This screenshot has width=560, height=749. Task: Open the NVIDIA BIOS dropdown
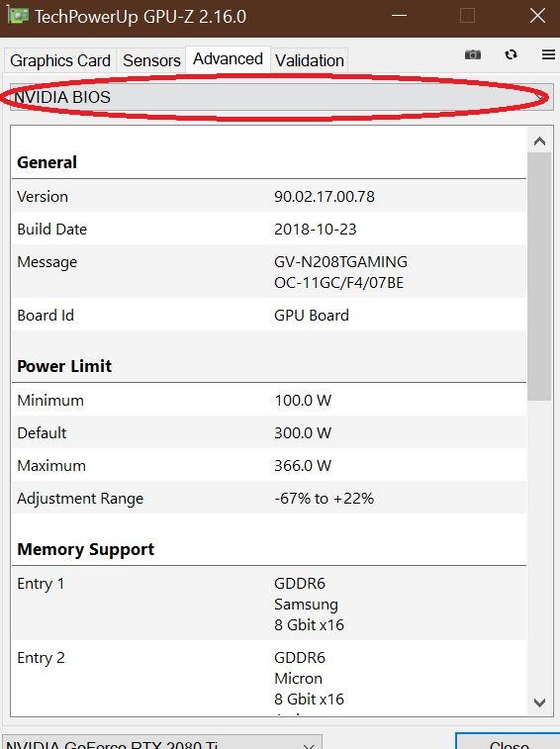281,97
